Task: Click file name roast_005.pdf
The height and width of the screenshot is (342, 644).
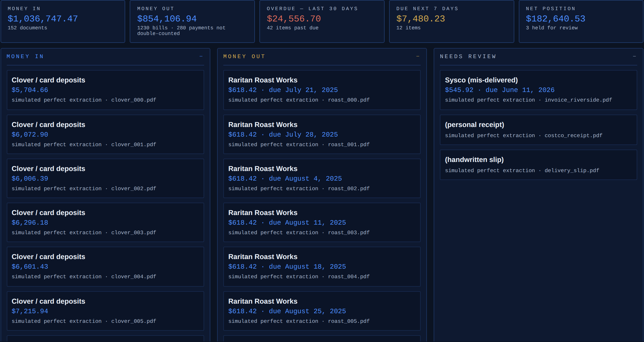Action: [x=349, y=321]
